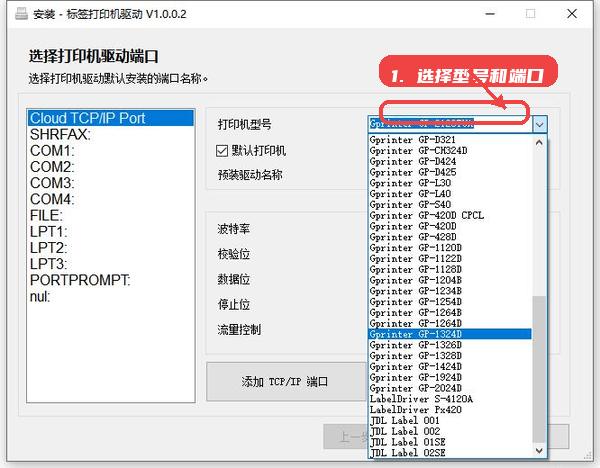The width and height of the screenshot is (600, 468).
Task: Select Gprinter GP-1120D model
Action: click(450, 248)
